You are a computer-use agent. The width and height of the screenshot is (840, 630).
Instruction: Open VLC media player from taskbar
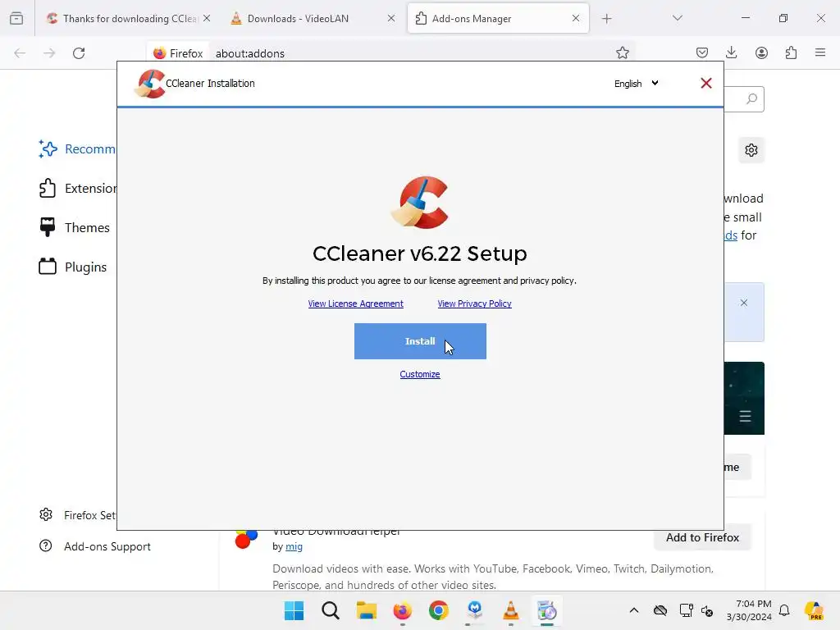pyautogui.click(x=510, y=610)
